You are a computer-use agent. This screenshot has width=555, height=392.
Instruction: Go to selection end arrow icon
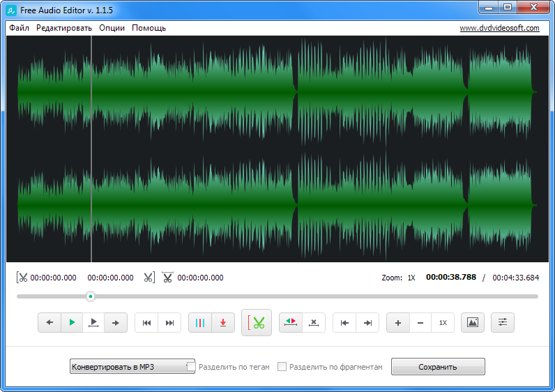point(367,322)
